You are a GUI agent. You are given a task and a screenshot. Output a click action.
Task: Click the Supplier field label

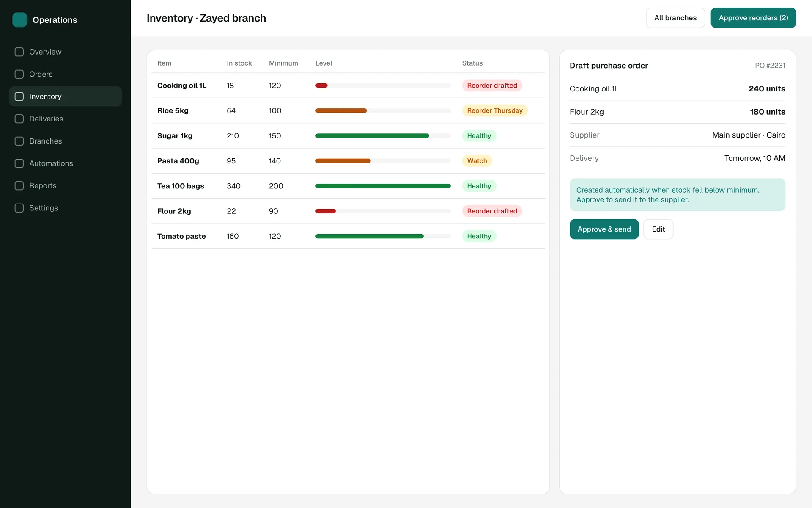[x=584, y=135]
